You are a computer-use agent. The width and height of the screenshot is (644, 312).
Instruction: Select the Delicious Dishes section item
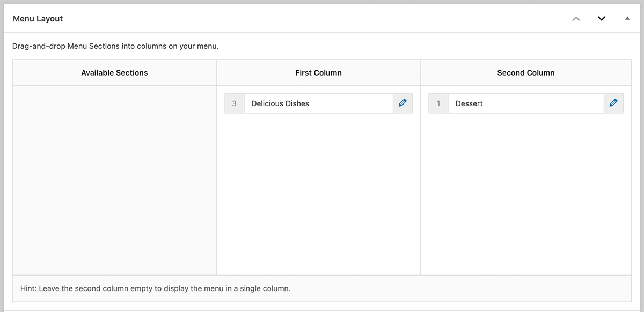coord(318,103)
